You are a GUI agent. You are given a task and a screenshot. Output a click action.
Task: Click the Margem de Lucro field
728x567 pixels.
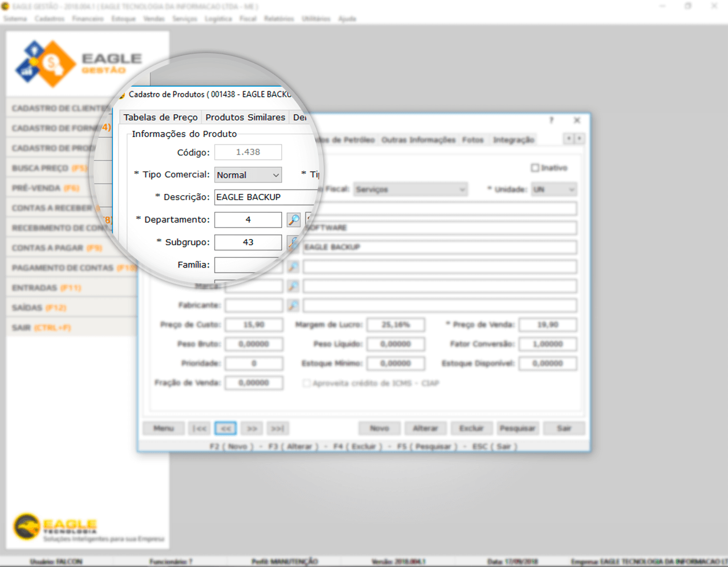pyautogui.click(x=396, y=325)
